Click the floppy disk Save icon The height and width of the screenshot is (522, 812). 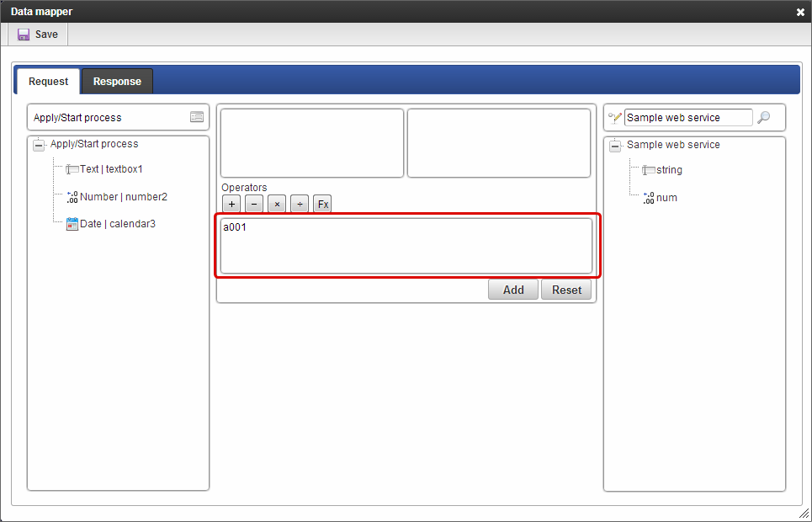(24, 35)
